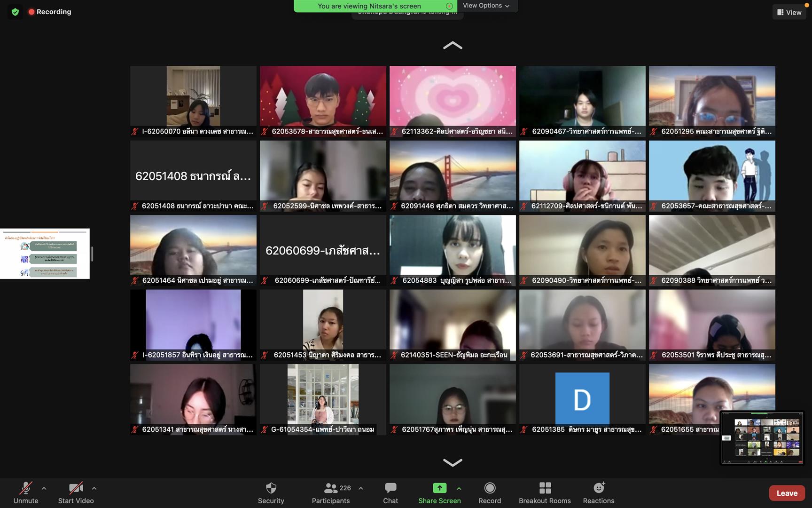Image resolution: width=812 pixels, height=508 pixels.
Task: Select participant video tile 62051464
Action: pyautogui.click(x=193, y=250)
